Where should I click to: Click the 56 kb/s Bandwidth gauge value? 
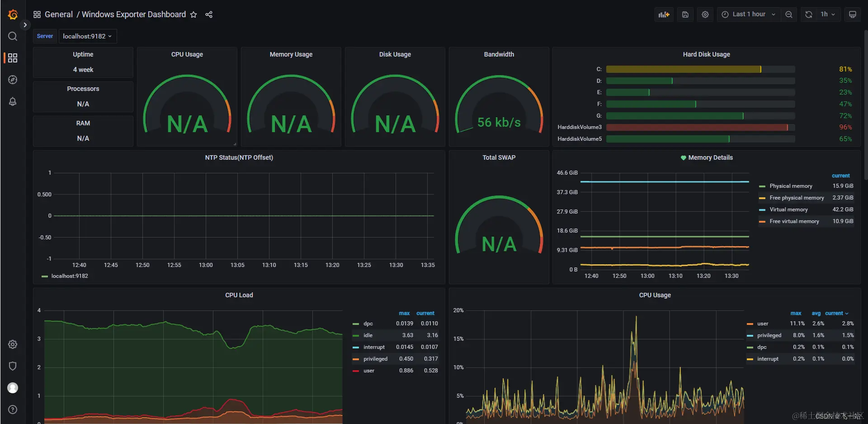tap(499, 123)
